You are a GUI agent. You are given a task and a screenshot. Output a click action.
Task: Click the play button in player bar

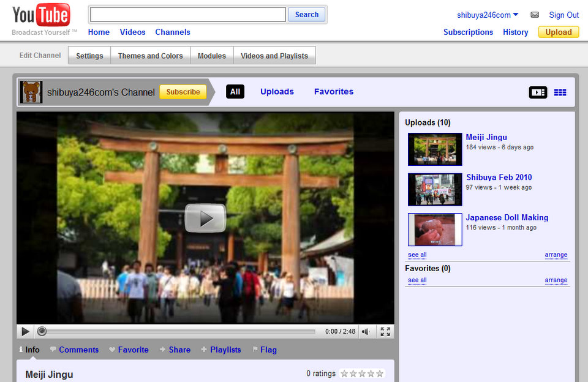26,331
